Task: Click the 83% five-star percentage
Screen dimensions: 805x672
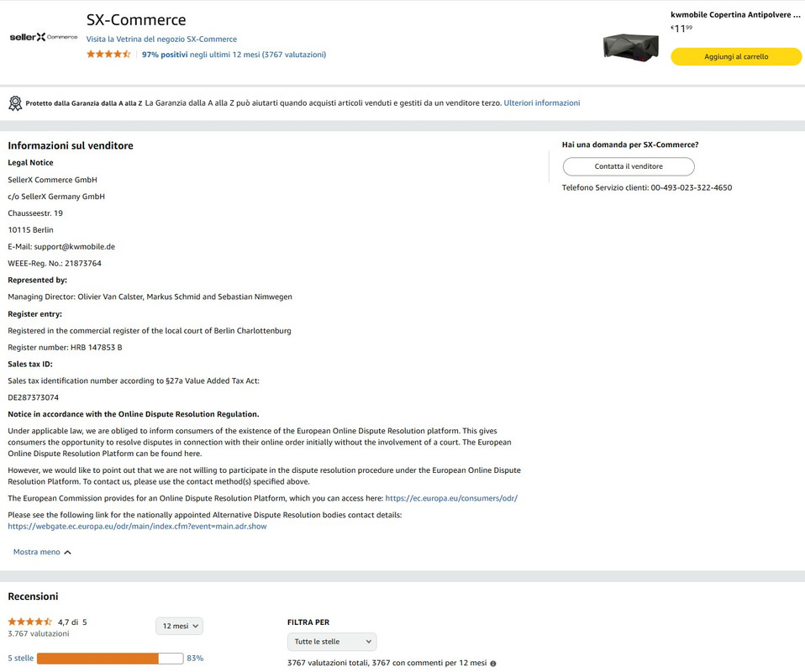Action: pyautogui.click(x=195, y=658)
